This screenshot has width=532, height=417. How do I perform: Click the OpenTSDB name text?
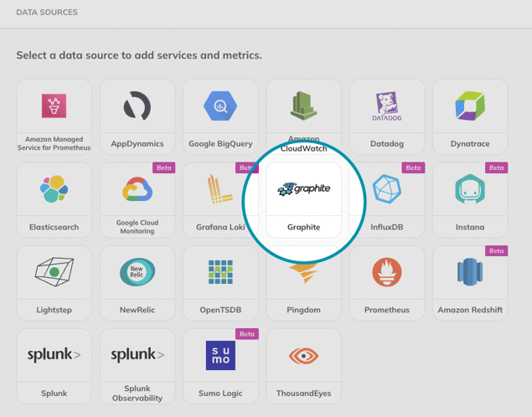pyautogui.click(x=220, y=310)
